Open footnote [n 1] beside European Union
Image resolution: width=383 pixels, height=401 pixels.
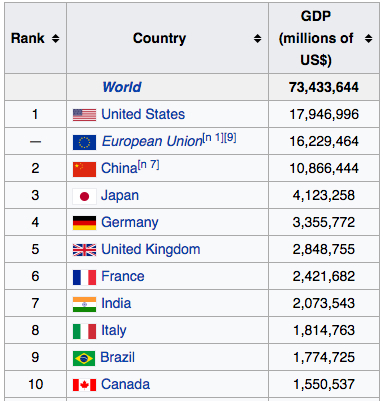pyautogui.click(x=213, y=138)
